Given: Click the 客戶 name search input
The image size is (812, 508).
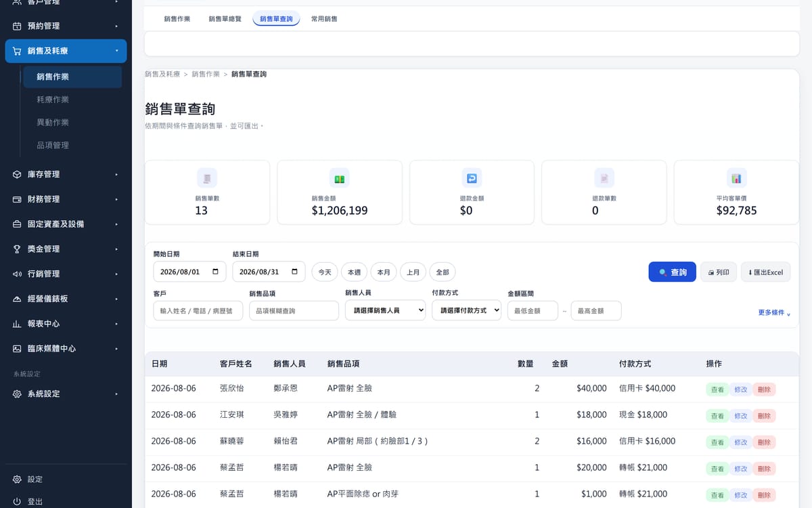Looking at the screenshot, I should click(198, 311).
